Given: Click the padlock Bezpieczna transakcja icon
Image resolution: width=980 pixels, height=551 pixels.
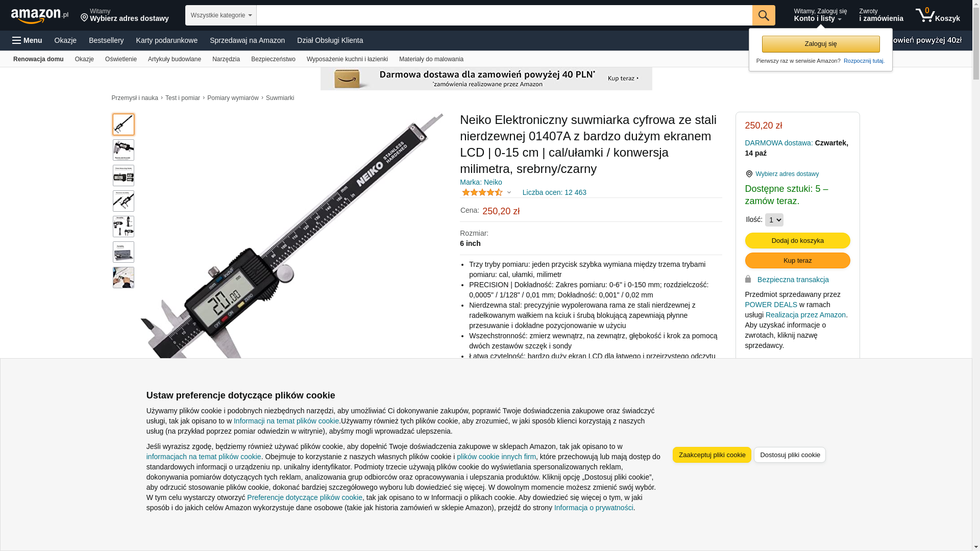Looking at the screenshot, I should click(x=748, y=279).
